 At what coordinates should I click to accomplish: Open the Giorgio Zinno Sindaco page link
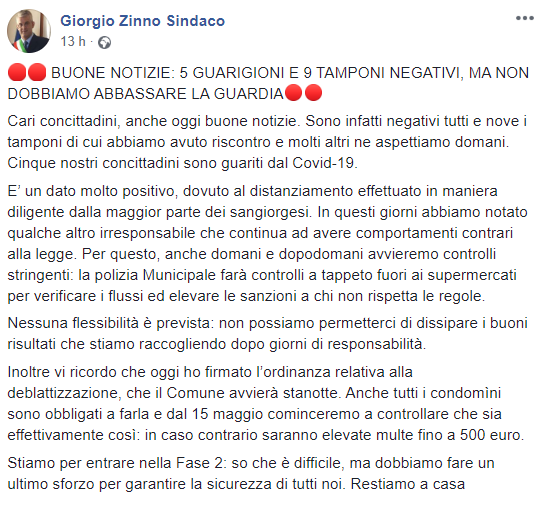pyautogui.click(x=143, y=21)
